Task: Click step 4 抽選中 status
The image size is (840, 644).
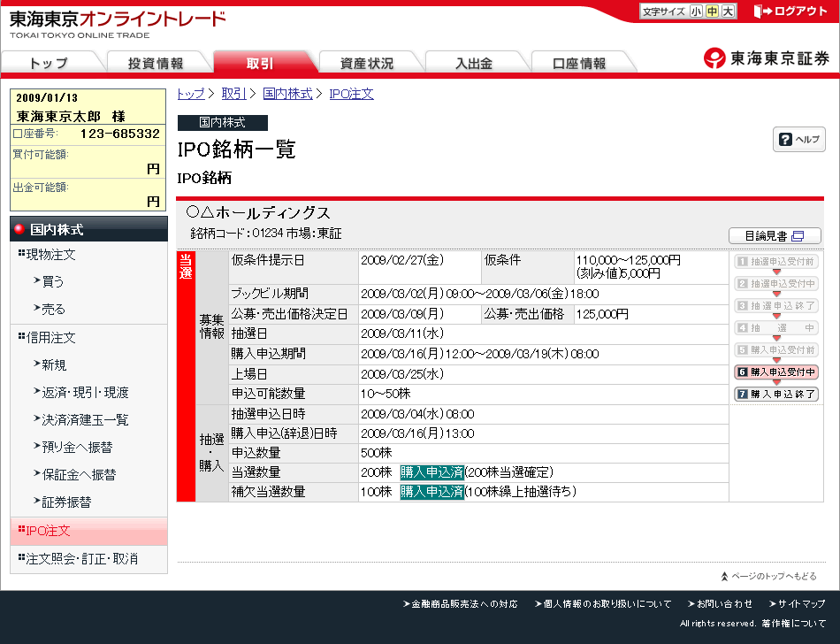Action: [776, 327]
